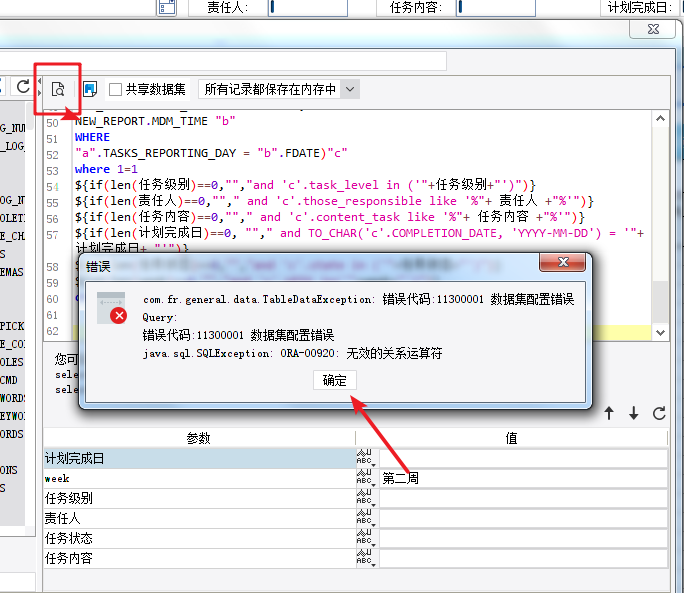
Task: Click the form icon left of 责任人
Action: [x=167, y=7]
